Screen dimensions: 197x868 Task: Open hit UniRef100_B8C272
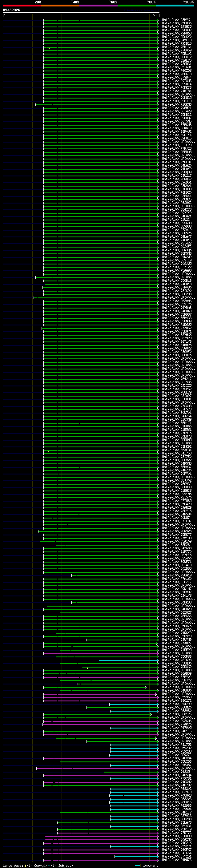(177, 700)
